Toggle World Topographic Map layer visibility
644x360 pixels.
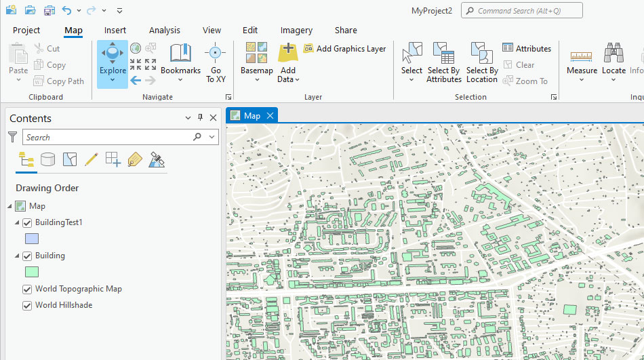(x=27, y=289)
